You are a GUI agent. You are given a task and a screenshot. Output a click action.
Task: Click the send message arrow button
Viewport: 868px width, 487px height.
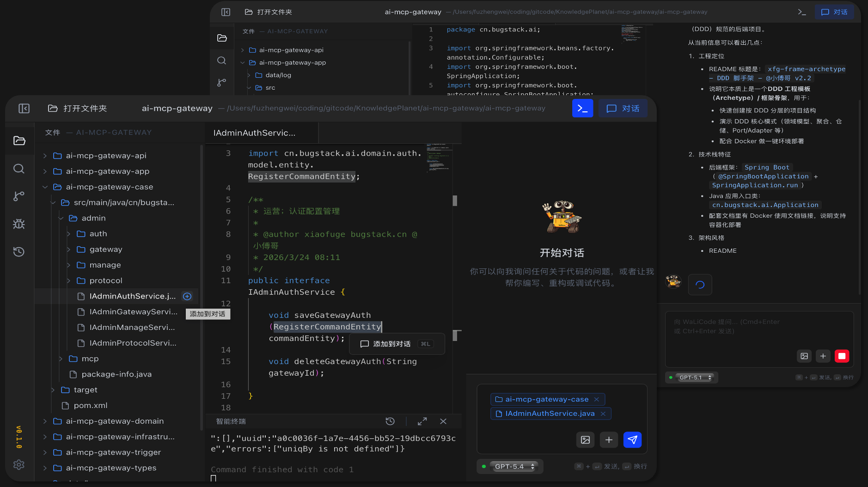pos(632,440)
